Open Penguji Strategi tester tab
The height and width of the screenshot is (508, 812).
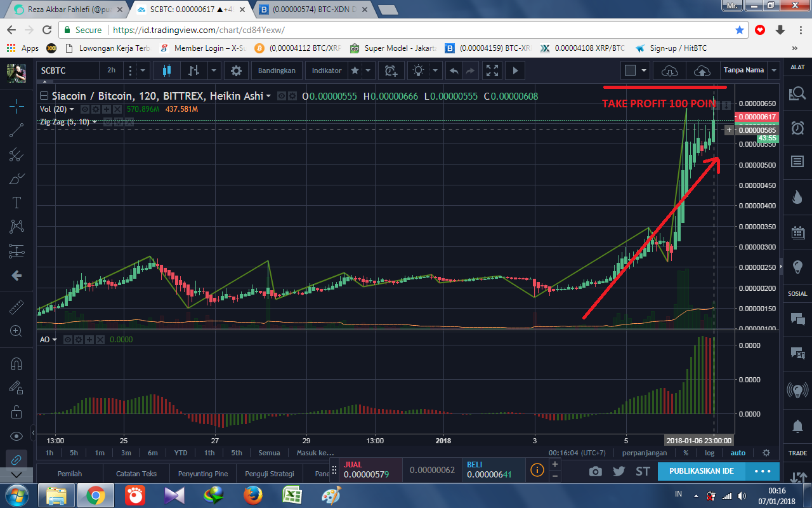coord(270,473)
